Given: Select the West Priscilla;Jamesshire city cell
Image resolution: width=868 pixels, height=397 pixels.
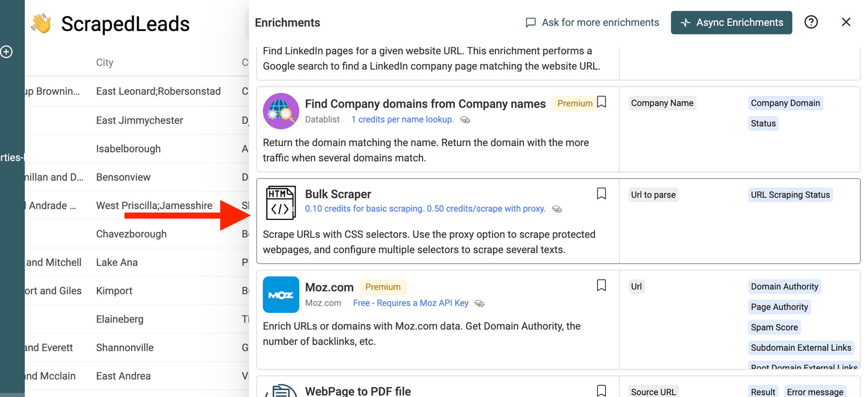Looking at the screenshot, I should [x=154, y=206].
